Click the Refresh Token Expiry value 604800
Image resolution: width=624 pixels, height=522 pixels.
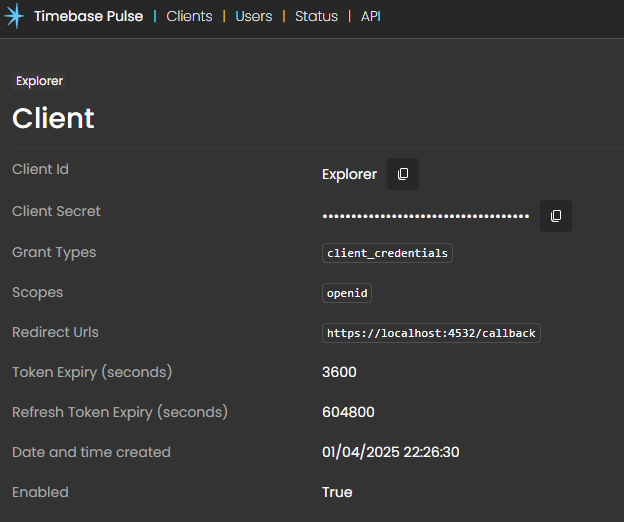tap(347, 412)
